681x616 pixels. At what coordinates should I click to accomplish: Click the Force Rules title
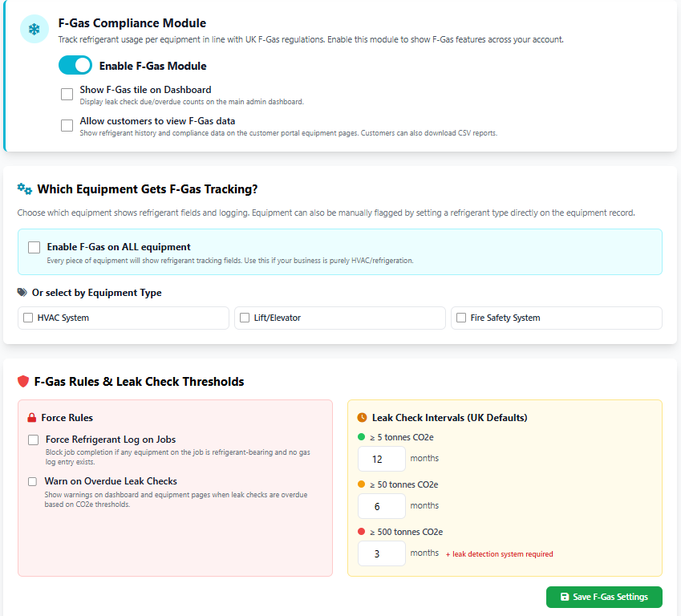pyautogui.click(x=67, y=418)
